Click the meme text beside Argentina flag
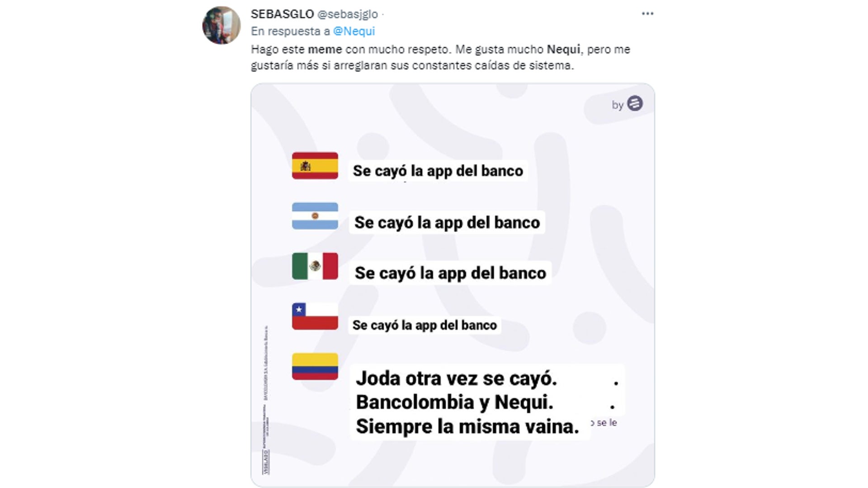This screenshot has height=488, width=868. tap(447, 222)
